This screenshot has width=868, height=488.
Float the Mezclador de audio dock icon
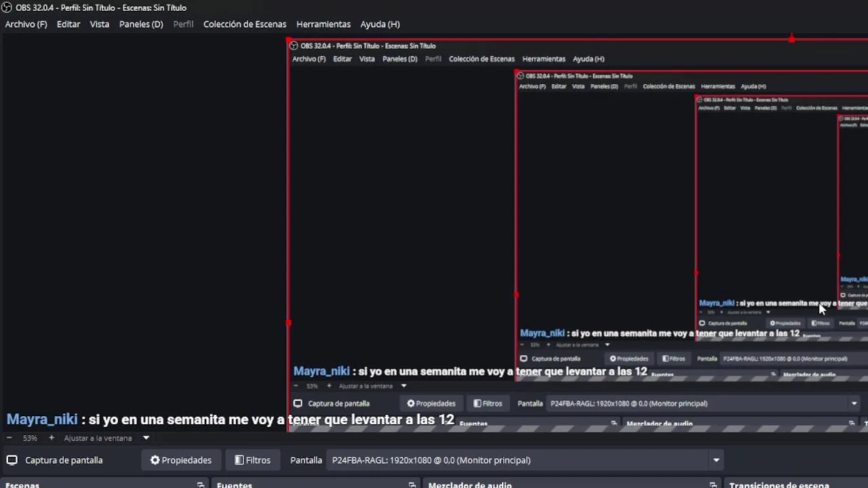tap(713, 485)
